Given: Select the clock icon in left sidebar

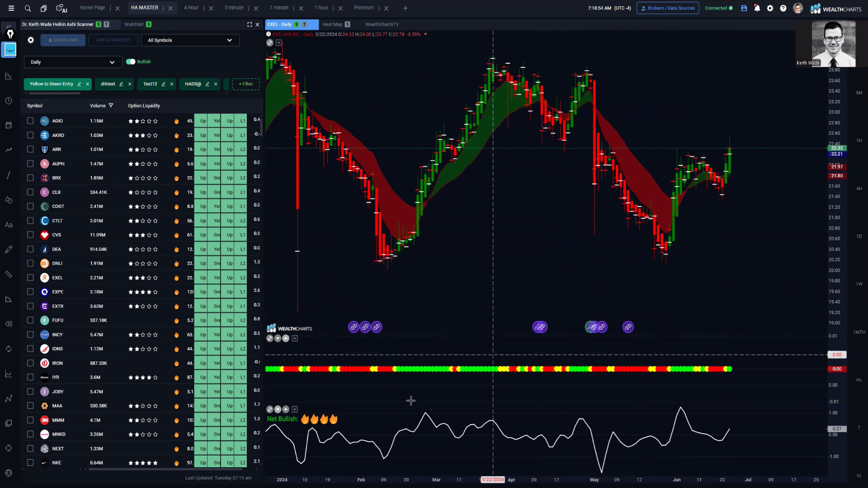Looking at the screenshot, I should 9,100.
